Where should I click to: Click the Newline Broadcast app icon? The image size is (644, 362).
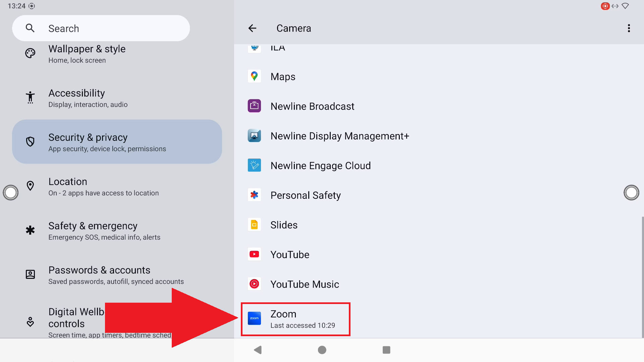point(254,106)
